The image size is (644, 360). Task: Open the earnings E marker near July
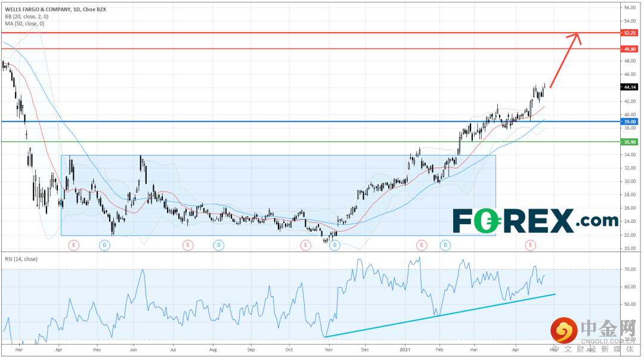(188, 246)
